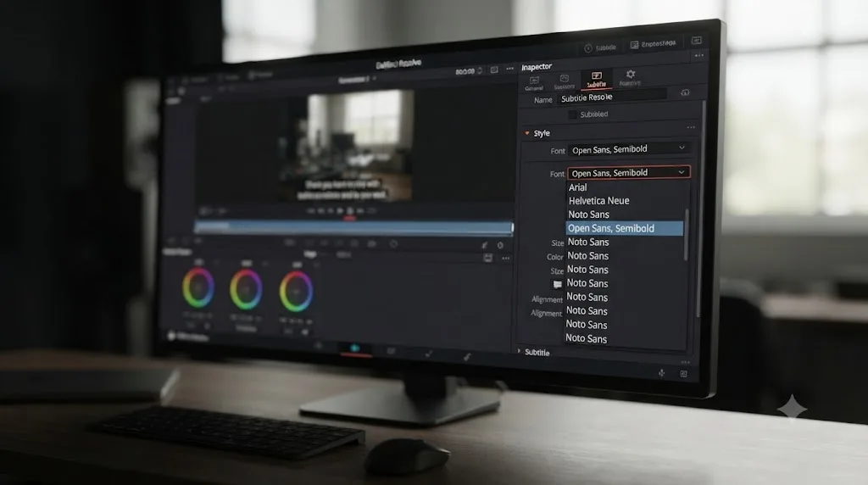Click the circle icon next to eyedropper
868x485 pixels.
(500, 245)
